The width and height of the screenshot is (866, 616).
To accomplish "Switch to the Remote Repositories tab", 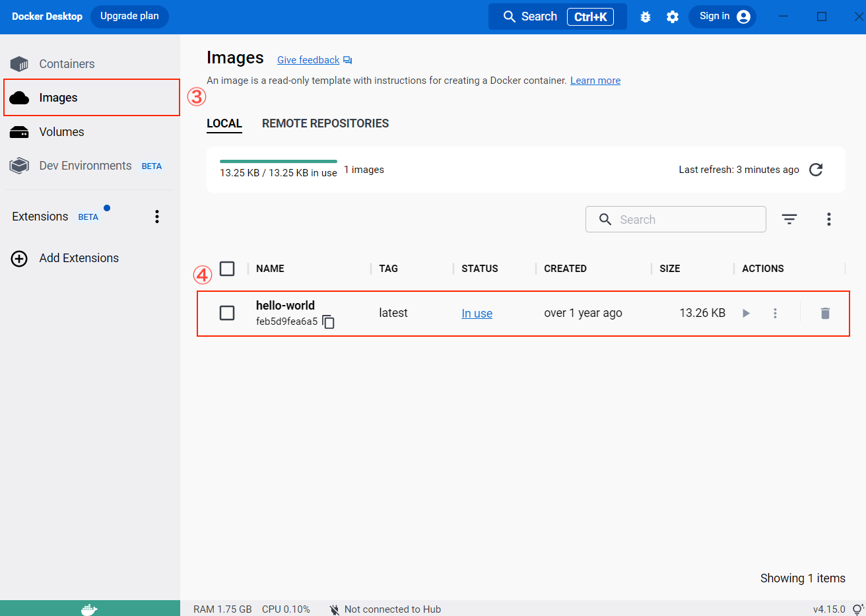I will pos(325,123).
